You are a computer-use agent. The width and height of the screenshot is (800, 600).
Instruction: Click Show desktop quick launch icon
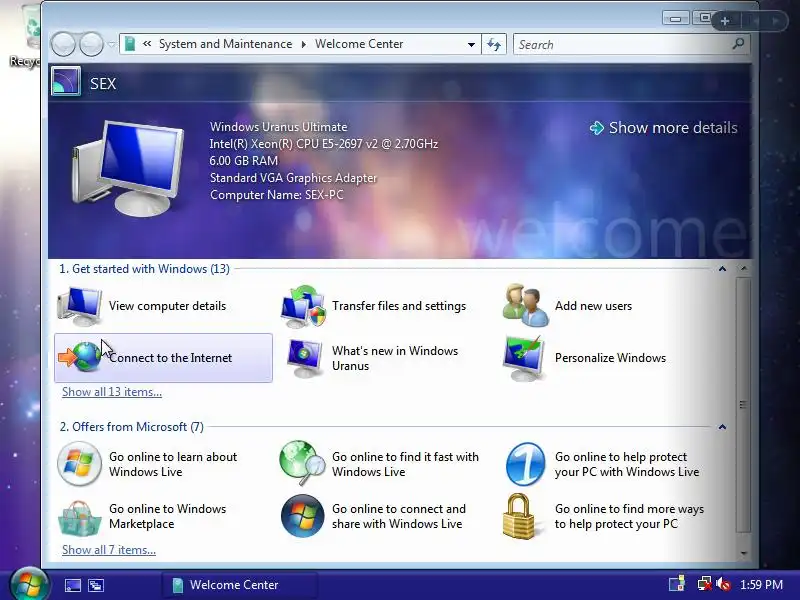pyautogui.click(x=72, y=585)
